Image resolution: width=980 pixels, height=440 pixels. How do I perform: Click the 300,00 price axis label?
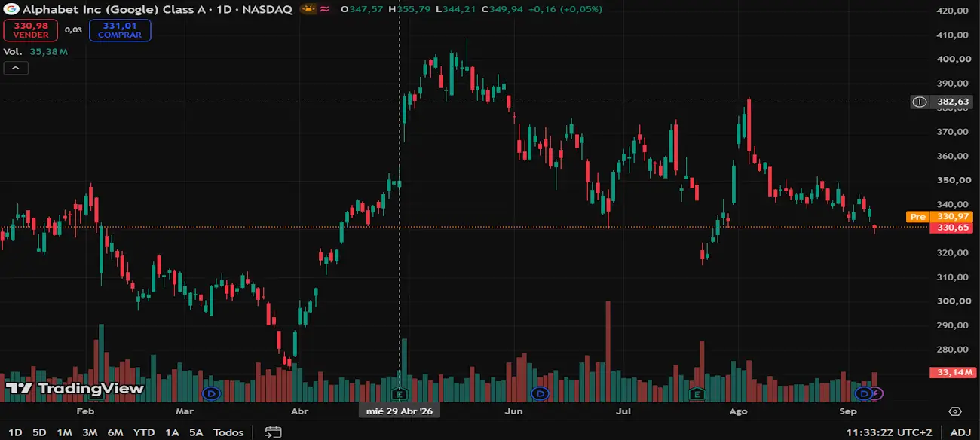952,301
